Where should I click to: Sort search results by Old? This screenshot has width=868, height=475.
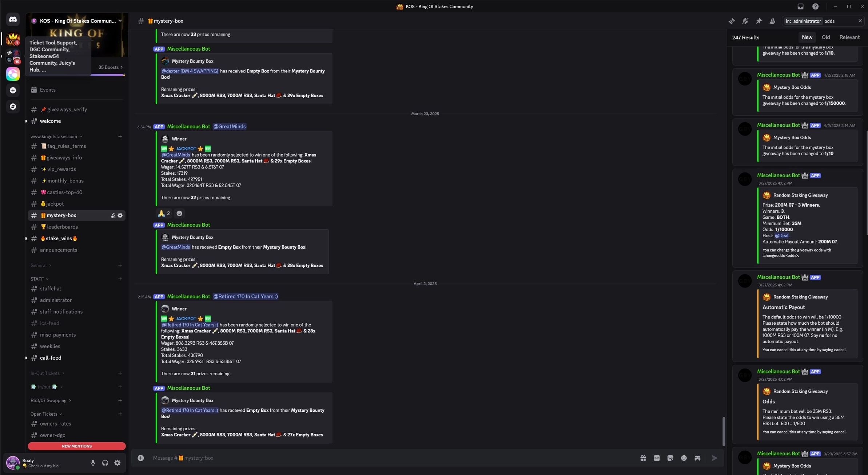pyautogui.click(x=825, y=37)
